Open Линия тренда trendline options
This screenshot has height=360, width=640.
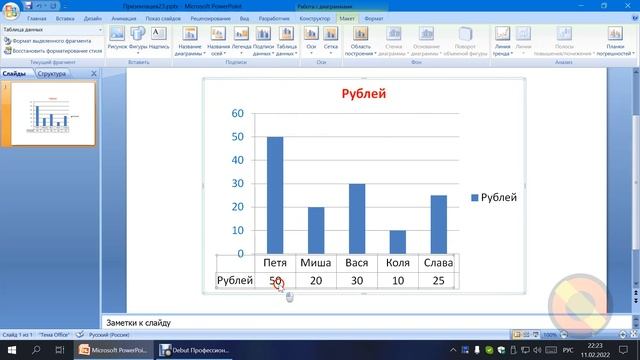(502, 41)
